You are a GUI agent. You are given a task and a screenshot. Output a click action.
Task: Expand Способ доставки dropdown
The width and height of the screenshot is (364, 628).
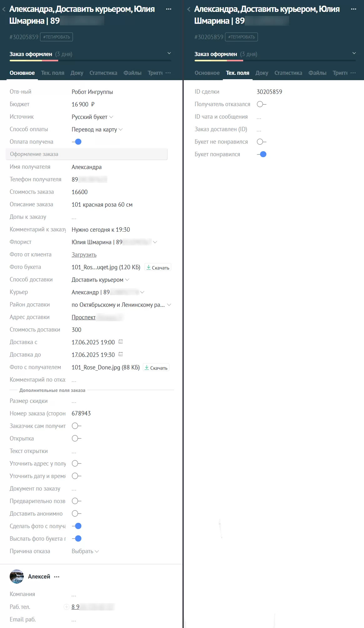pos(100,280)
